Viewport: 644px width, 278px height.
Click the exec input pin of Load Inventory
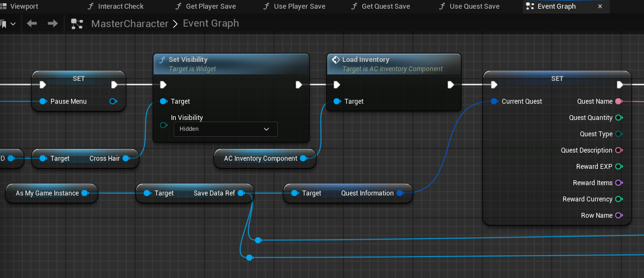click(x=337, y=85)
